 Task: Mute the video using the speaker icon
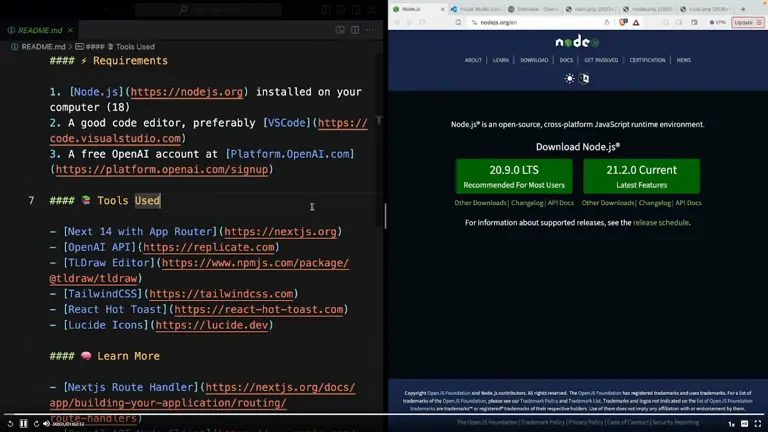47,424
